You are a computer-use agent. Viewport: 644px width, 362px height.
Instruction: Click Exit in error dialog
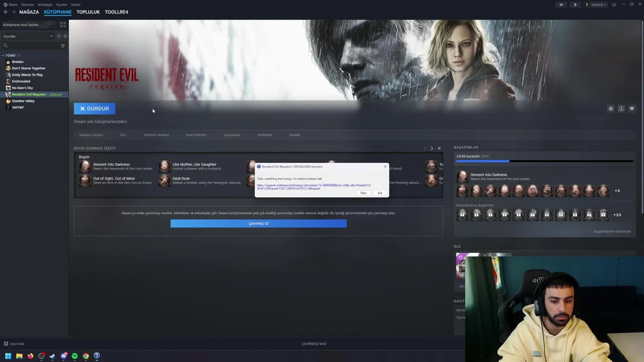click(x=380, y=193)
